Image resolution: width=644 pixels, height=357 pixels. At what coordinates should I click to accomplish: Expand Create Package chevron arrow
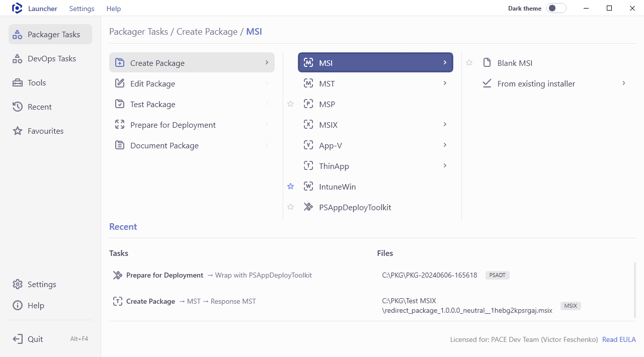point(266,62)
